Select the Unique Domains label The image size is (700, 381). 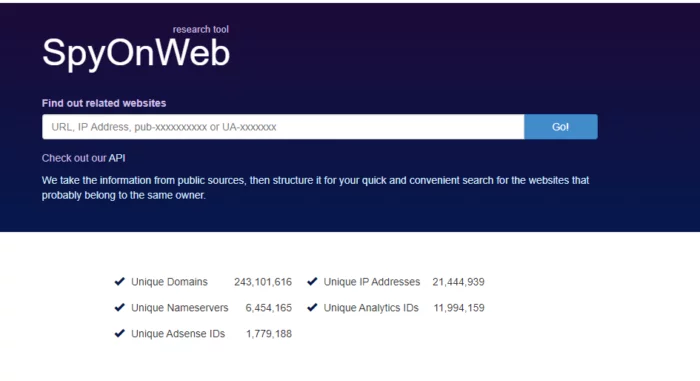click(169, 282)
